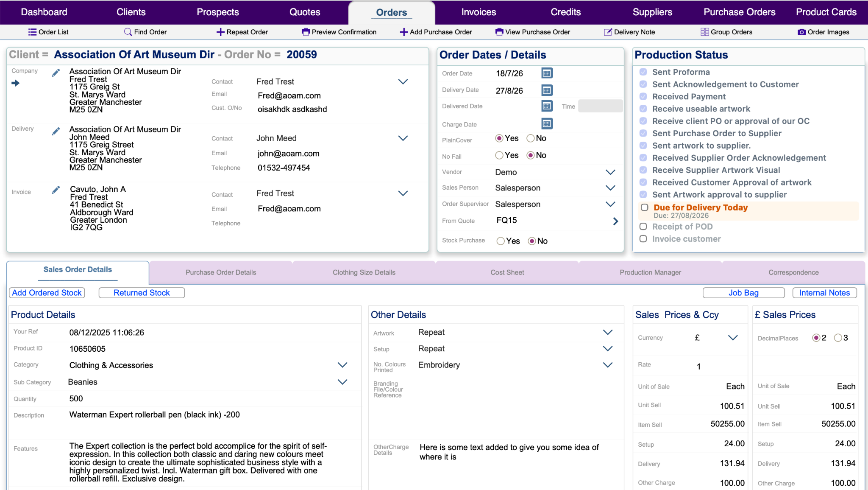This screenshot has height=490, width=868.
Task: Set No Fail to Yes
Action: (x=499, y=155)
